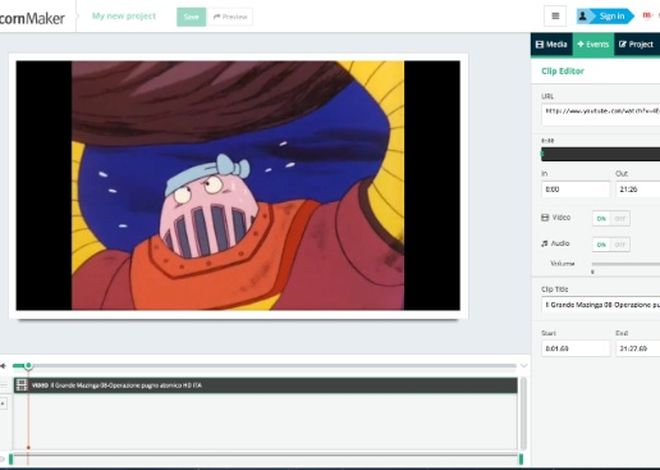Click the In time field
The width and height of the screenshot is (660, 470).
tap(575, 189)
